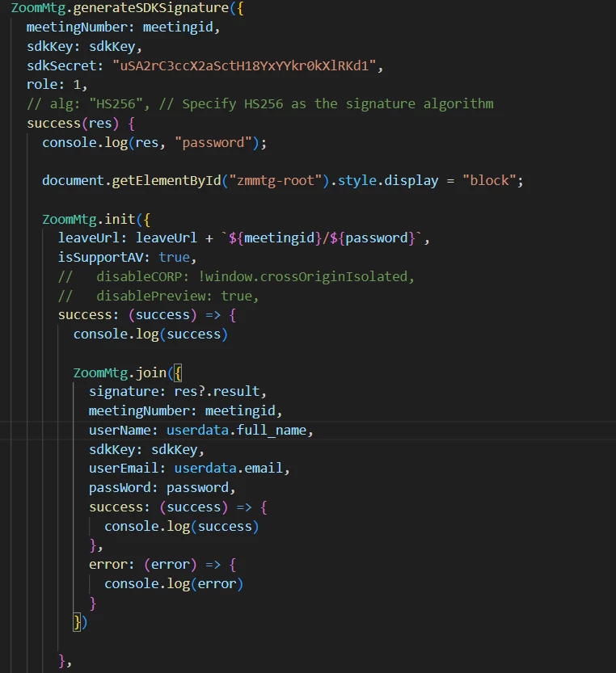Click the "zmmtg-root" string
Screen dimensions: 616x673
[x=276, y=180]
